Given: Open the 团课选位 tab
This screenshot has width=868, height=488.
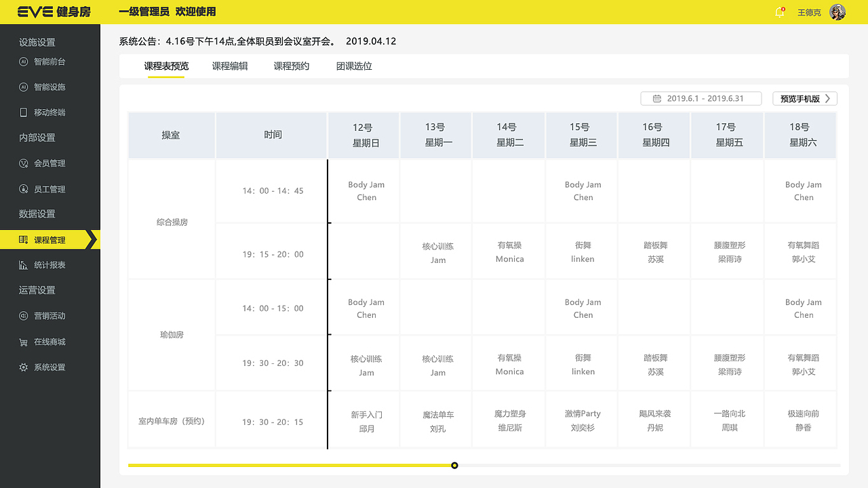Looking at the screenshot, I should [x=354, y=66].
